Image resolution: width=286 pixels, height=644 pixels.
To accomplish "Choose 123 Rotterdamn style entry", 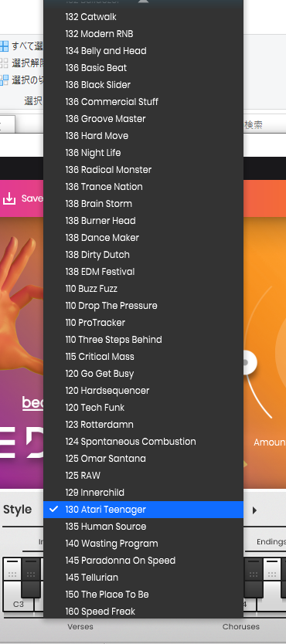I will click(x=144, y=424).
